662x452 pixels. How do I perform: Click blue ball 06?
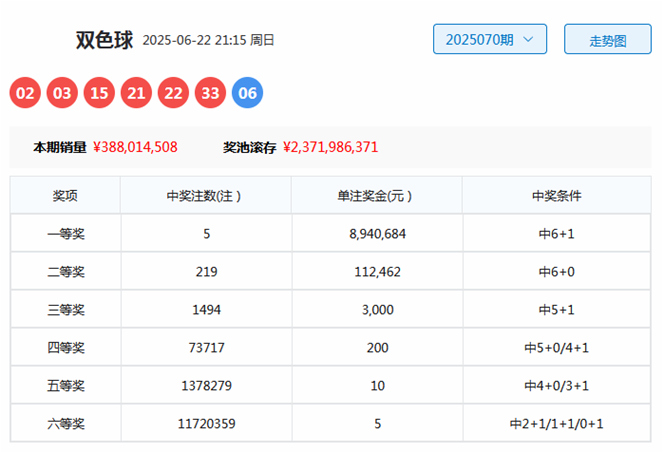point(247,93)
